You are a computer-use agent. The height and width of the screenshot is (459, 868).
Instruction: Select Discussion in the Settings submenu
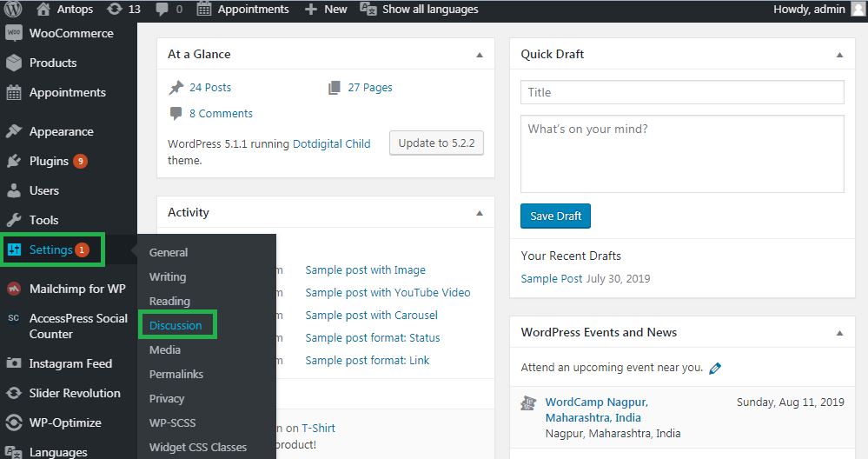click(x=176, y=326)
